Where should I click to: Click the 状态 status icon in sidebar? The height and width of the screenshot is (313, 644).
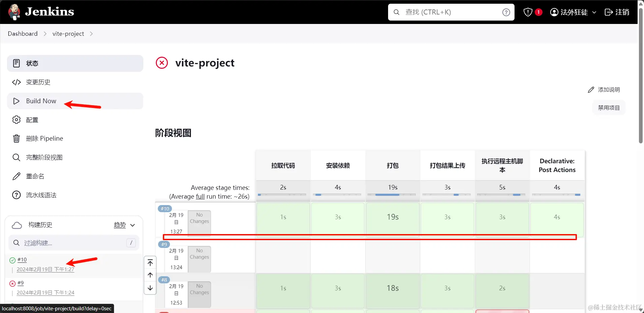[16, 63]
